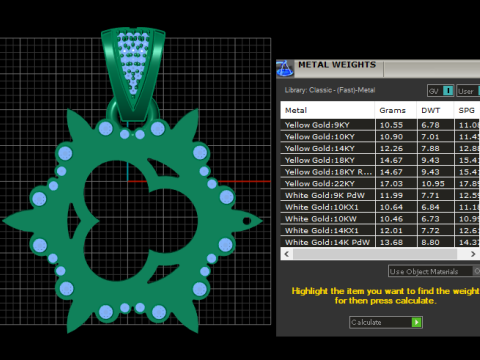Image resolution: width=480 pixels, height=360 pixels.
Task: Select the Yellow Gold:9KY row
Action: pos(380,125)
